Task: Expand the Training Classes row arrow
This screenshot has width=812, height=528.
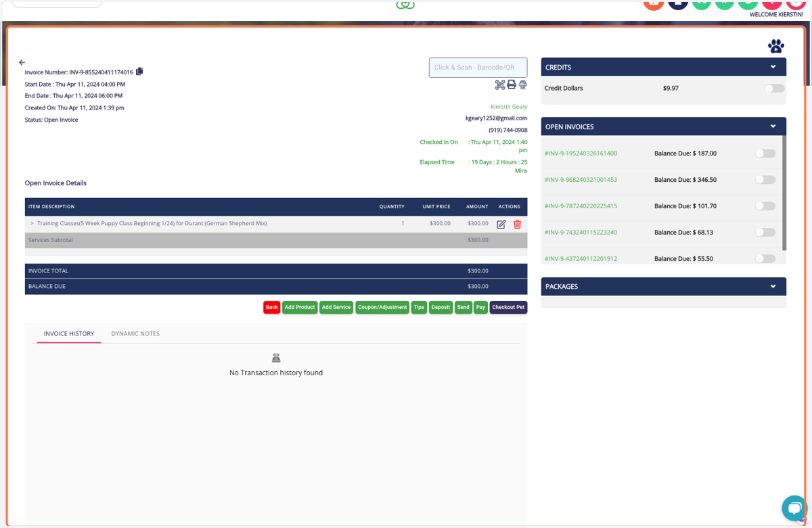Action: 32,224
